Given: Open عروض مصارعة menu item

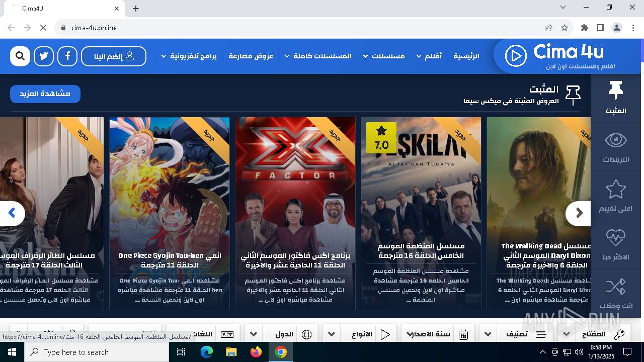Looking at the screenshot, I should click(251, 56).
